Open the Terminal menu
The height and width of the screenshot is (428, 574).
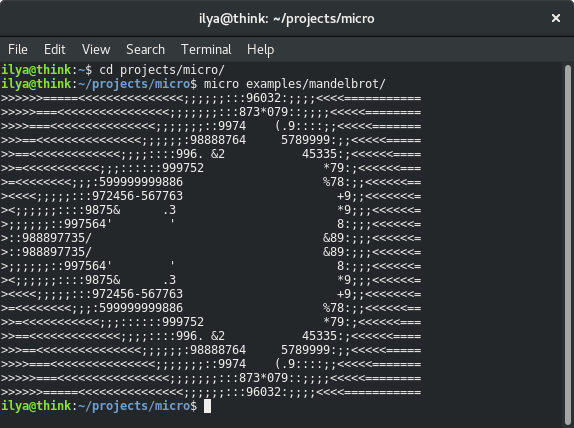[206, 49]
